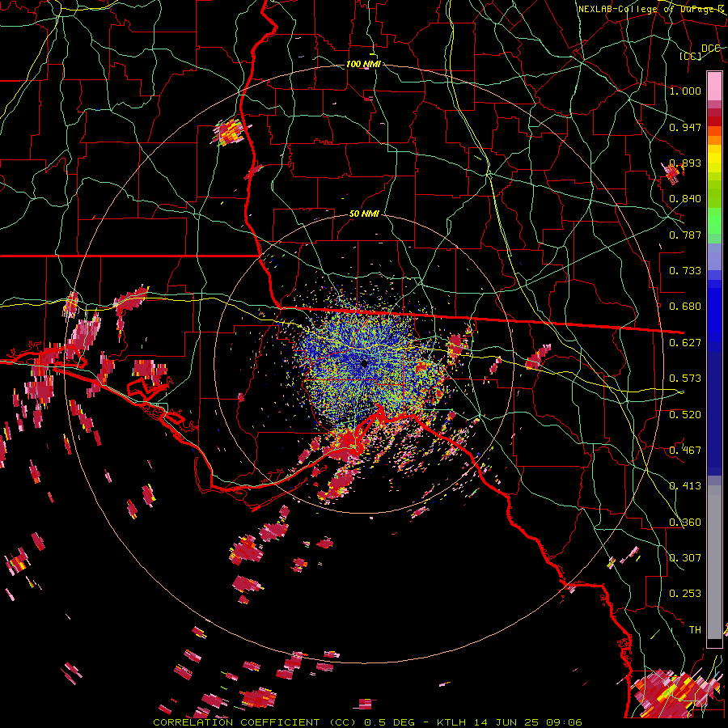
Task: Select the 0.253 legend value
Action: pyautogui.click(x=685, y=594)
